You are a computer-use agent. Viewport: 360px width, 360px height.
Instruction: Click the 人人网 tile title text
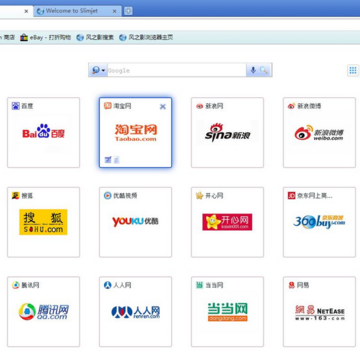pos(122,285)
